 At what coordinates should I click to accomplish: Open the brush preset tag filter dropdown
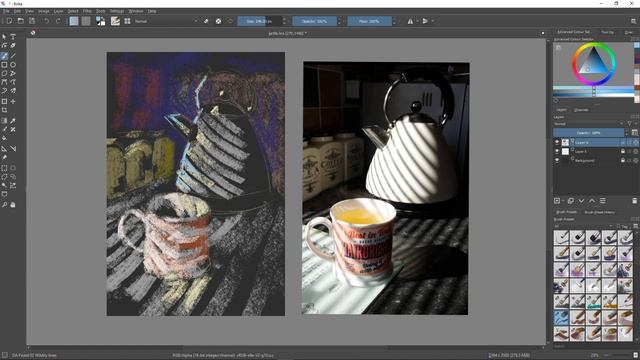584,226
